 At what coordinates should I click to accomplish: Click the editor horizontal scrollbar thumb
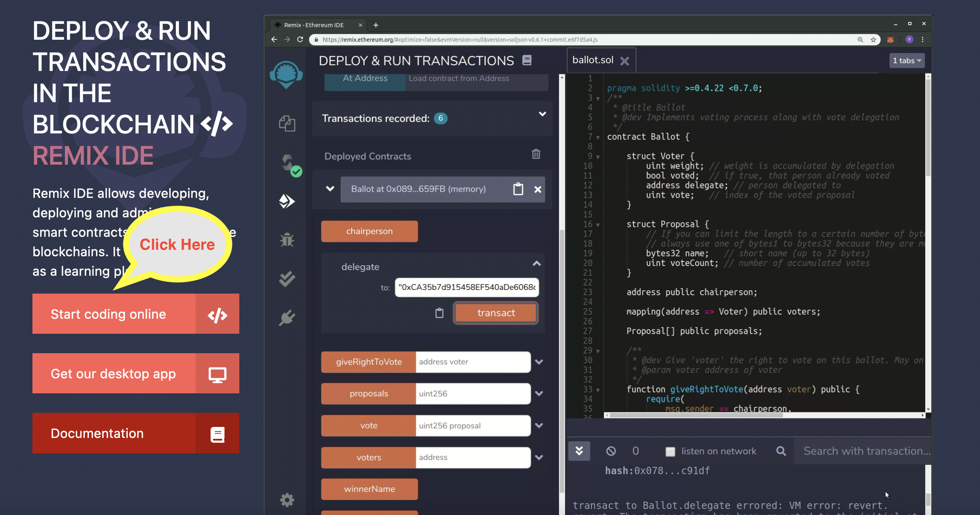[696, 415]
